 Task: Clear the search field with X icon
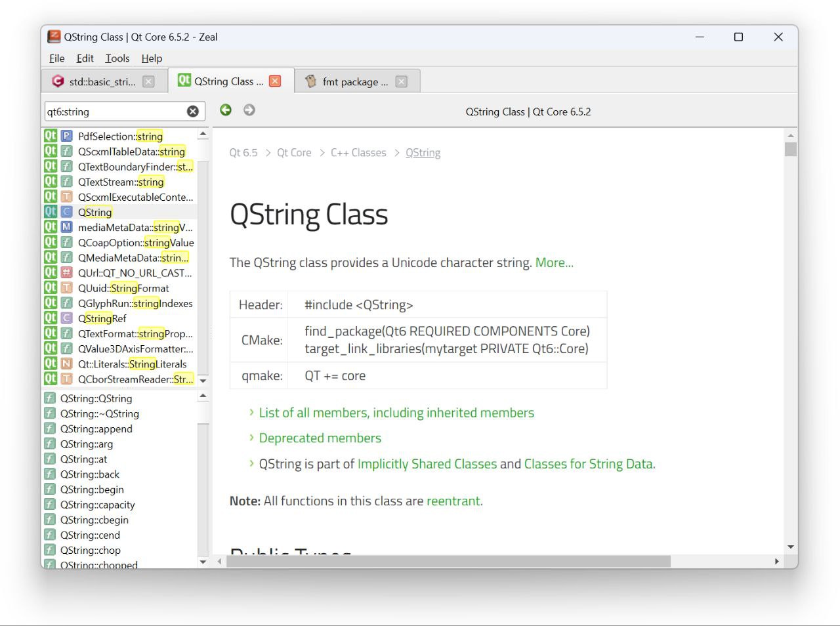192,112
